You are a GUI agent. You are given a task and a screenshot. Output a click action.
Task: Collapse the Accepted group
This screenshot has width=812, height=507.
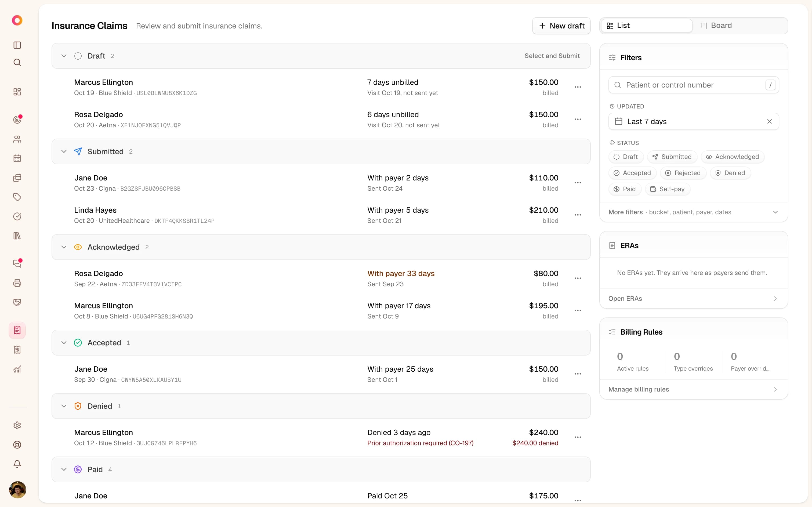coord(64,343)
